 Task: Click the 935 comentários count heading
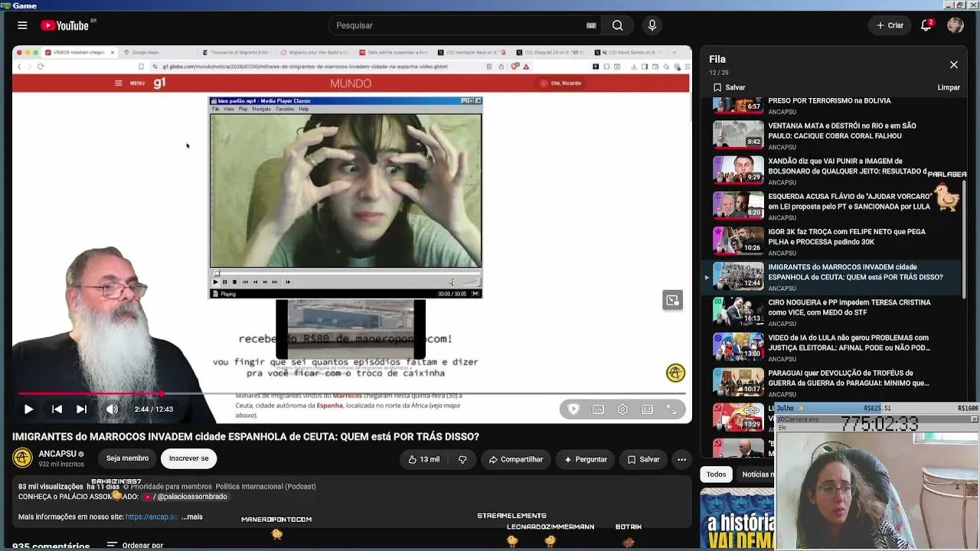[x=51, y=546]
